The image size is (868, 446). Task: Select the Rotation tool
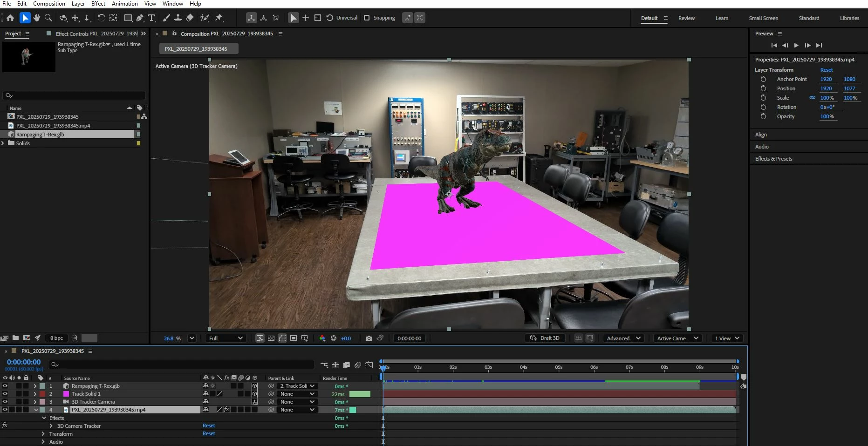coord(101,18)
